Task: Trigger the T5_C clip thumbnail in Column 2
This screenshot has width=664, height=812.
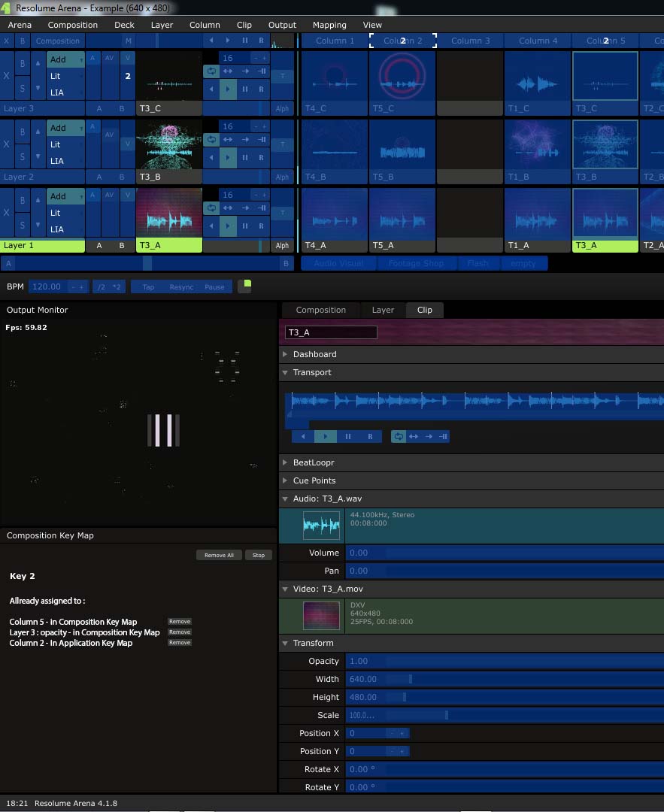Action: [x=402, y=76]
